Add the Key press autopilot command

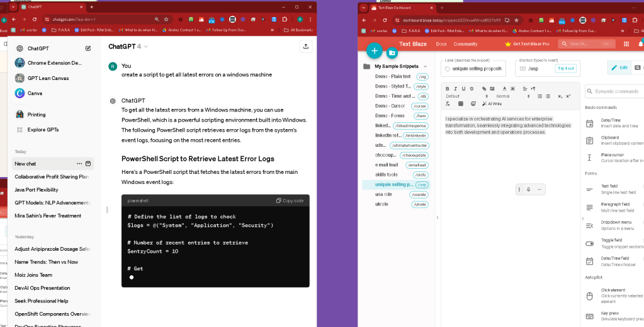point(615,316)
